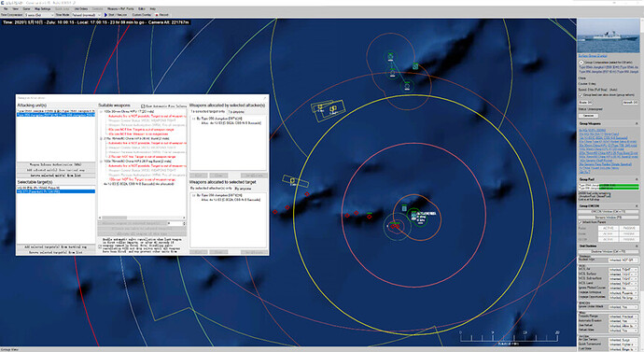Image resolution: width=644 pixels, height=352 pixels.
Task: Toggle the auto-reallocation checkbox in attack dialog
Action: coord(100,246)
